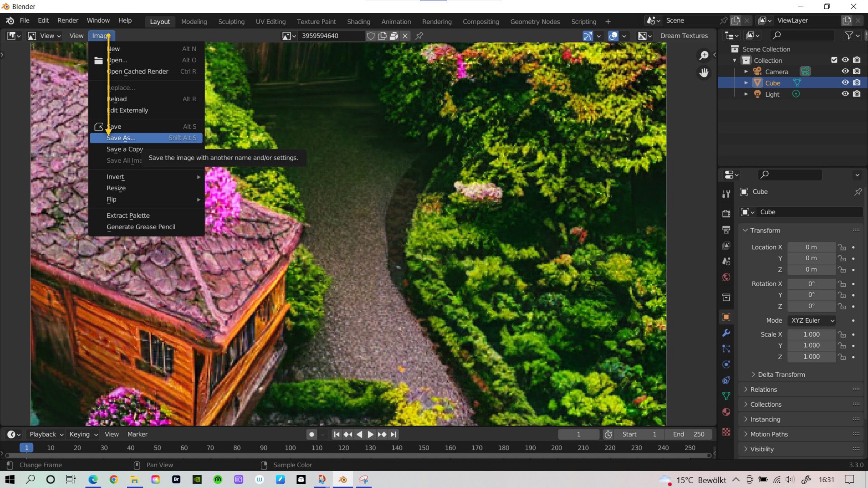Disable Light object in renders
This screenshot has height=488, width=868.
click(857, 94)
